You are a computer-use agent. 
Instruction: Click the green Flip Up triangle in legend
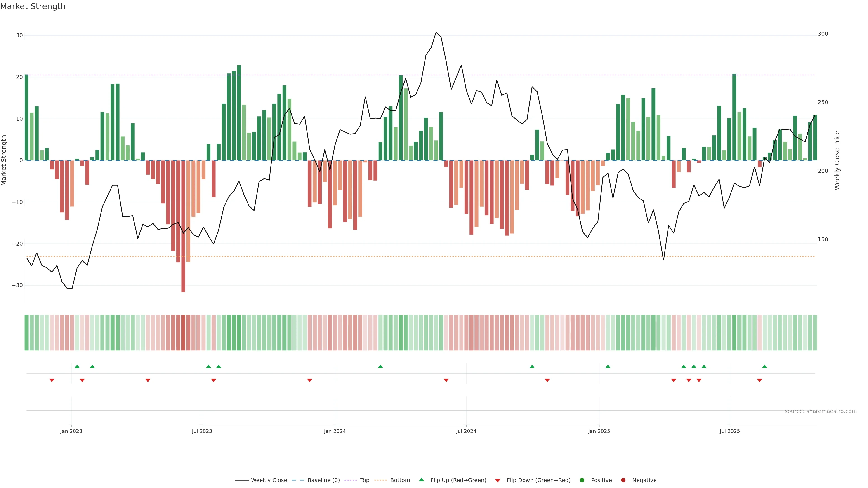421,480
